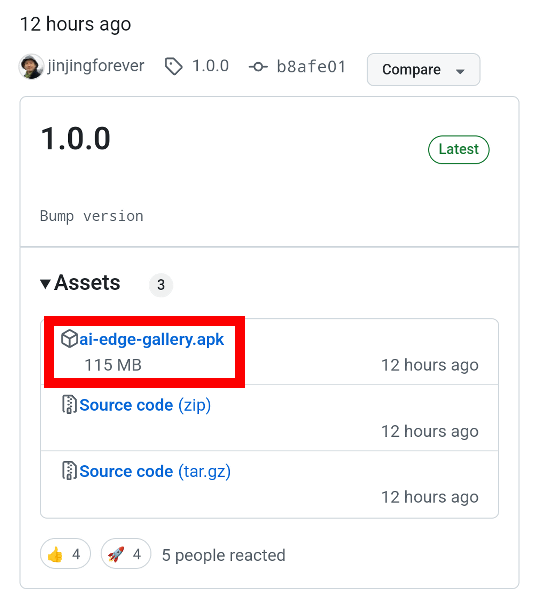Click the Compare dropdown caret arrow
This screenshot has width=539, height=609.
pos(460,71)
